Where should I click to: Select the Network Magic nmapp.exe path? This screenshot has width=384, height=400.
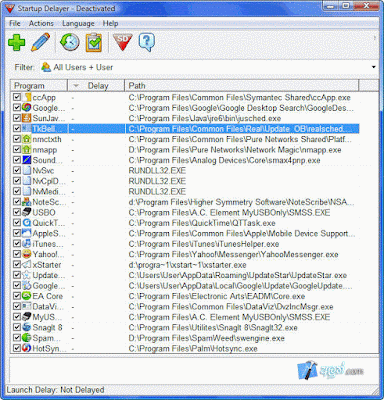[x=235, y=150]
